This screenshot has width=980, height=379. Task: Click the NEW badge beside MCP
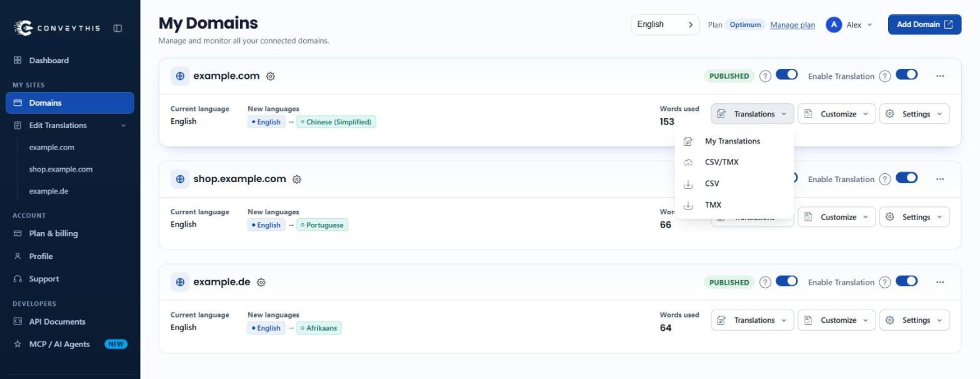pyautogui.click(x=116, y=344)
